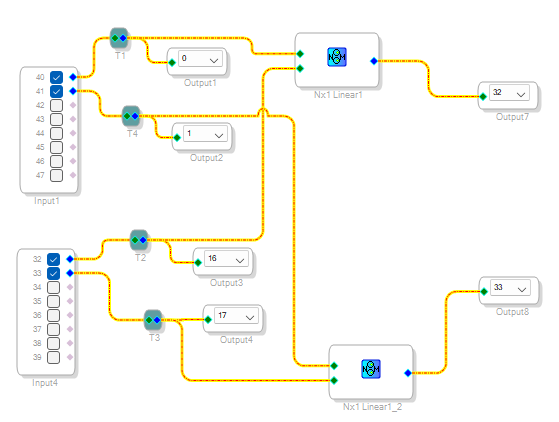Enable channel 34 checkbox

pyautogui.click(x=53, y=287)
